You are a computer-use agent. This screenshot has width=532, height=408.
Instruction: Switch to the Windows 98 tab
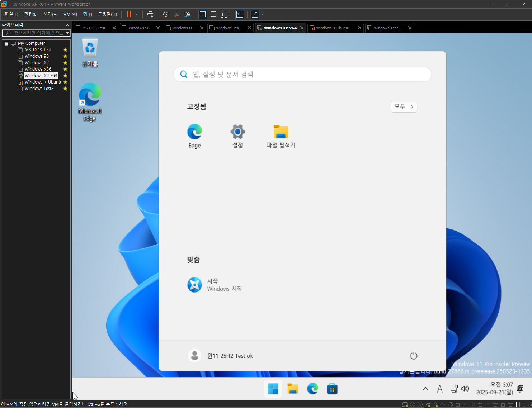pos(139,28)
